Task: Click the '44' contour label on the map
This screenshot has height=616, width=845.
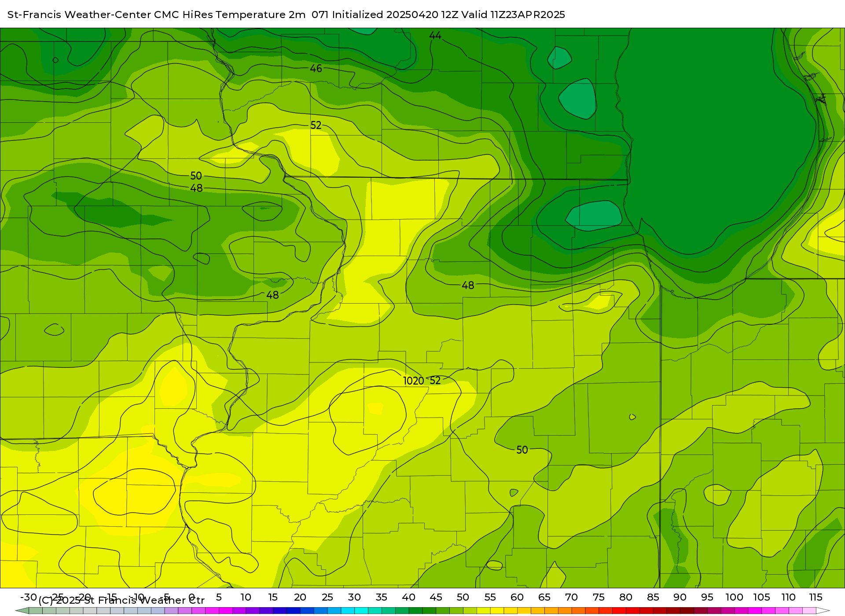Action: [435, 36]
